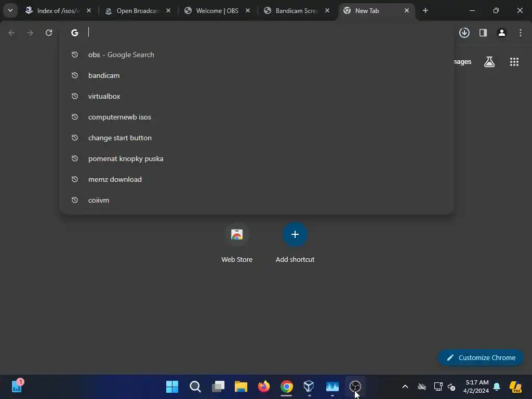Open a new tab with plus button
The height and width of the screenshot is (399, 532).
coord(425,10)
